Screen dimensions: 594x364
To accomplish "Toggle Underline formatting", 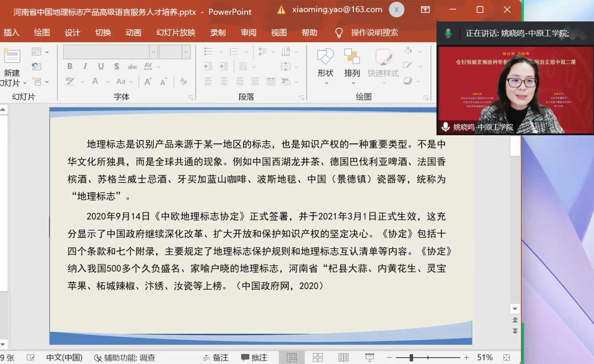I will [x=101, y=66].
